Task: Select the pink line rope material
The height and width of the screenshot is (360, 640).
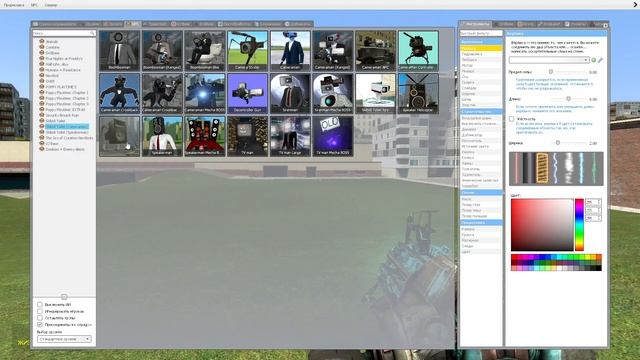Action: click(516, 168)
